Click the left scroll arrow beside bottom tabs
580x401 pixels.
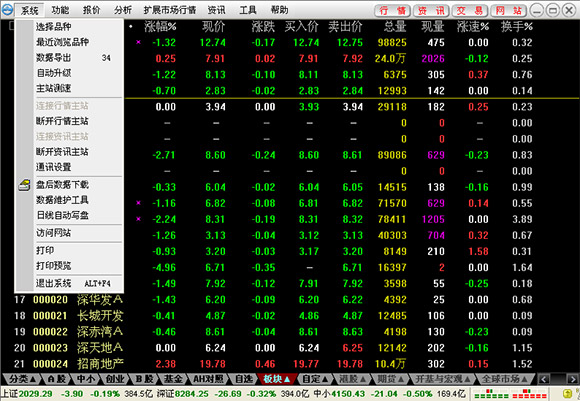point(543,379)
